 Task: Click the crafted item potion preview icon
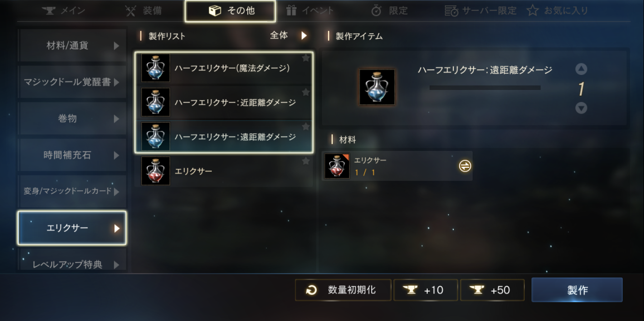[x=377, y=87]
